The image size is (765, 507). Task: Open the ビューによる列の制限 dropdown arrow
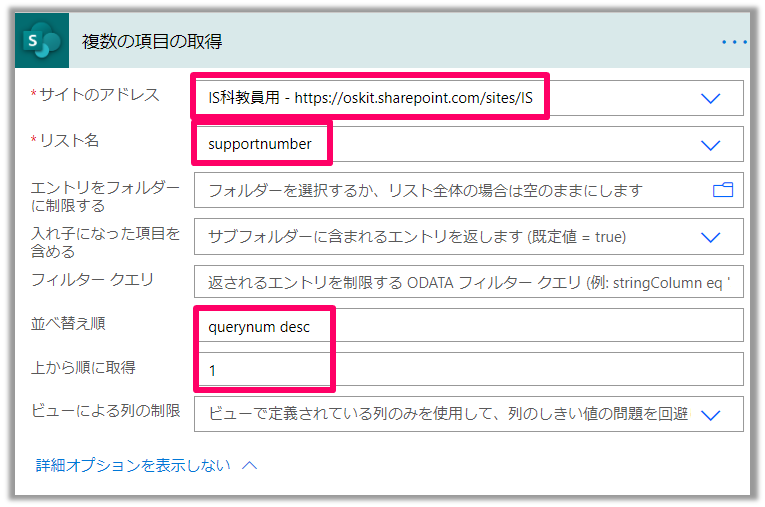click(710, 415)
